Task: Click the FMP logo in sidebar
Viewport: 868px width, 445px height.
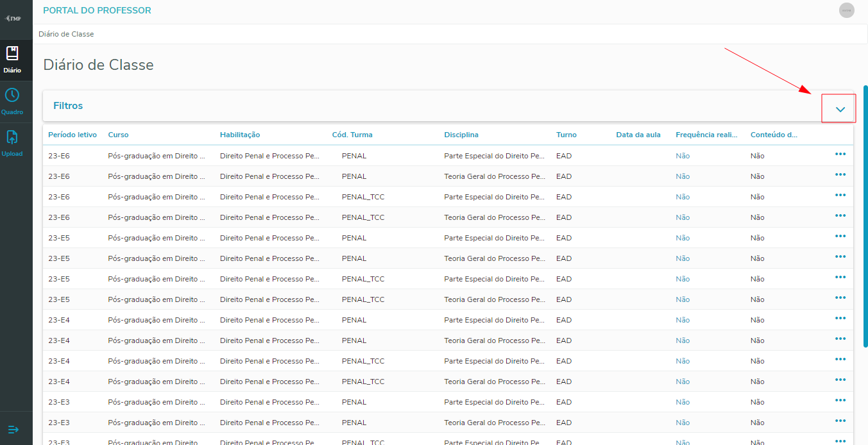Action: [x=13, y=19]
